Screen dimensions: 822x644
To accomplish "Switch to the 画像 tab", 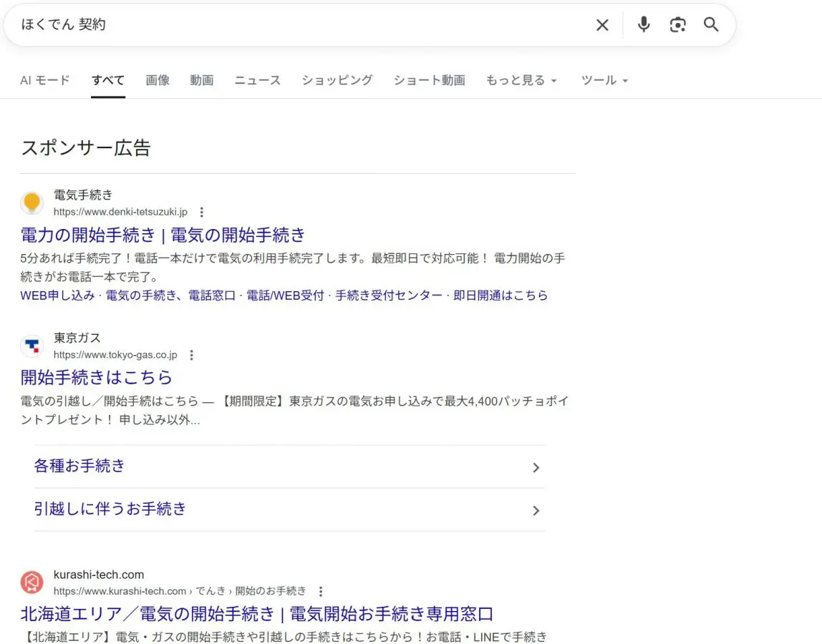I will (158, 80).
